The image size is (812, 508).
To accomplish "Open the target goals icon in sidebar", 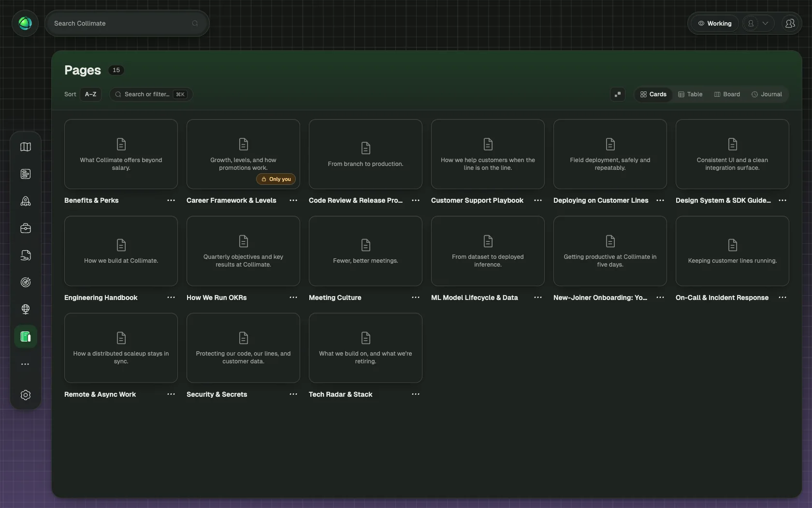I will pyautogui.click(x=26, y=282).
